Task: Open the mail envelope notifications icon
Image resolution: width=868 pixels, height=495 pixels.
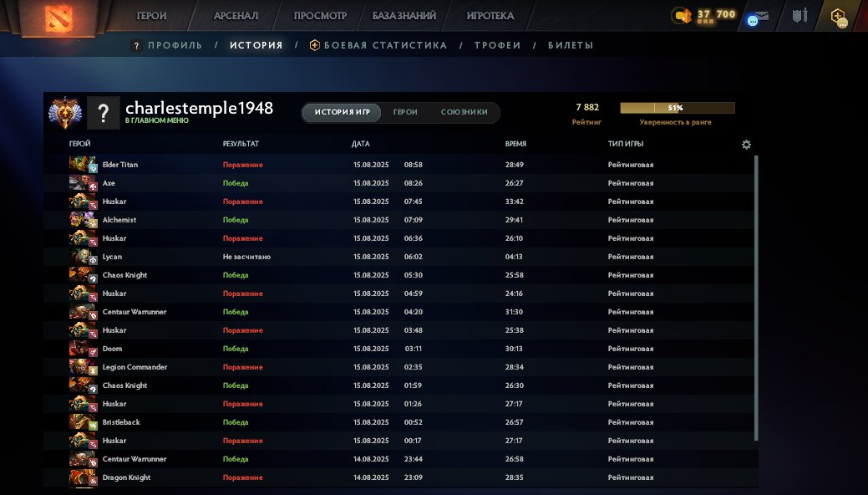Action: point(757,18)
